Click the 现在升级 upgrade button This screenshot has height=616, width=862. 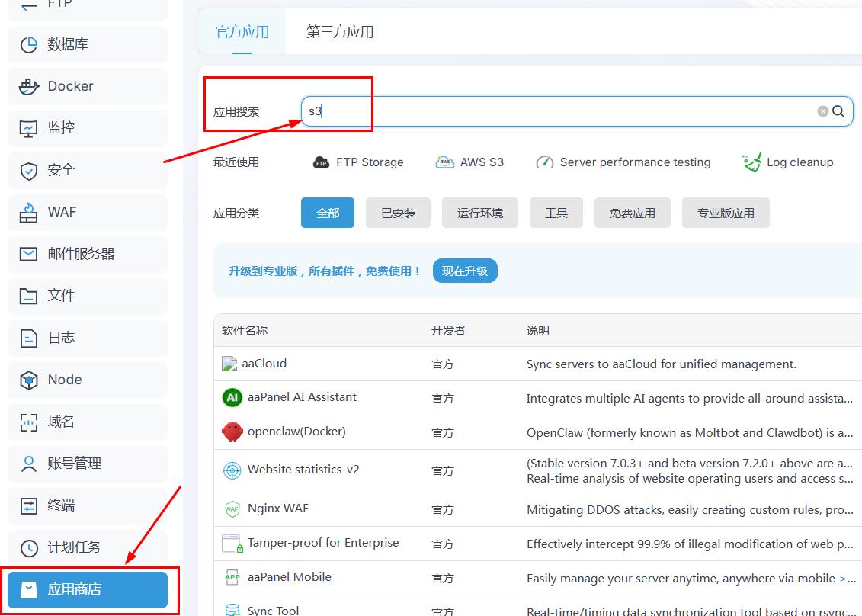click(465, 271)
